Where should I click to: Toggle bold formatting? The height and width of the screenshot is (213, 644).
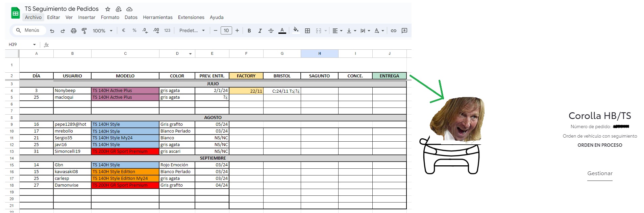[249, 31]
